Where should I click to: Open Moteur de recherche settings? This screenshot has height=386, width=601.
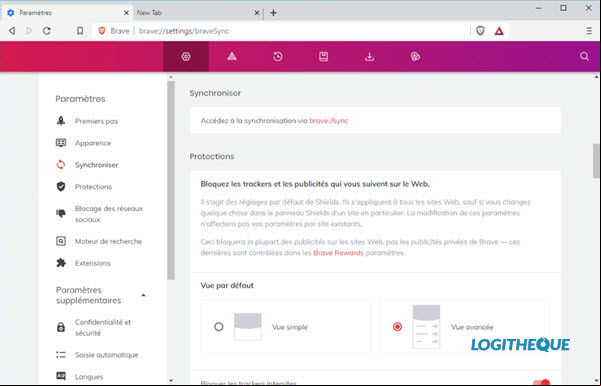tap(108, 241)
